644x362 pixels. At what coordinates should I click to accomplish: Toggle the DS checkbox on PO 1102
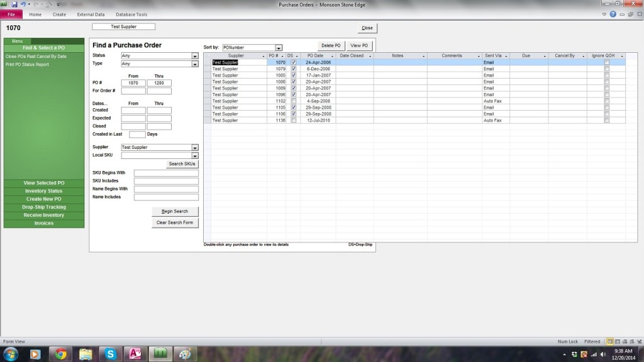click(x=294, y=101)
